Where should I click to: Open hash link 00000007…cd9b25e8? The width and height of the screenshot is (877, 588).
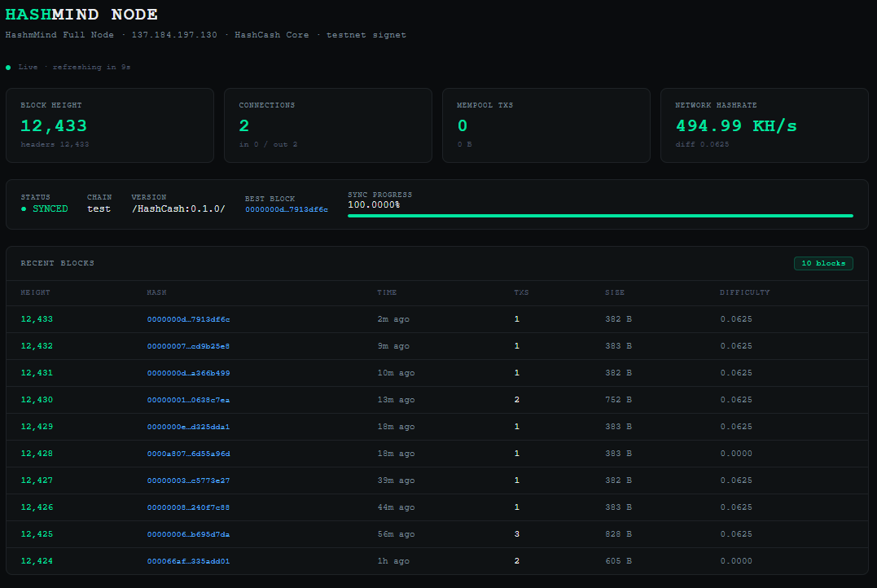[x=188, y=346]
